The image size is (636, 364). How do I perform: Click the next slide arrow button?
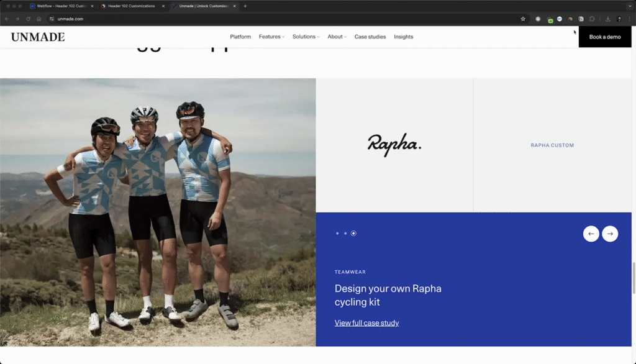pyautogui.click(x=610, y=234)
